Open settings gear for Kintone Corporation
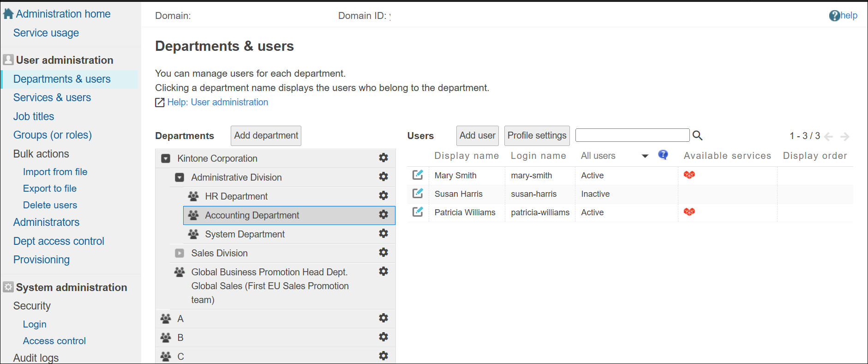 383,158
